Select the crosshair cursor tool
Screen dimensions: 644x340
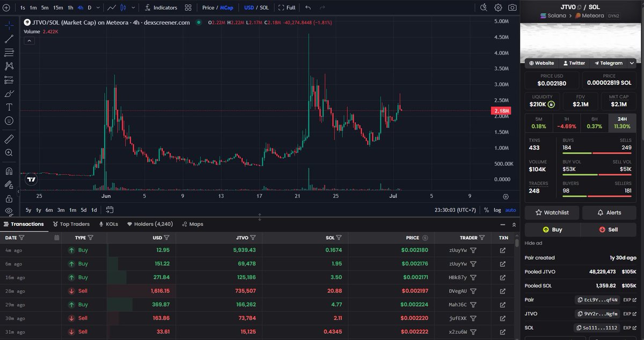9,25
